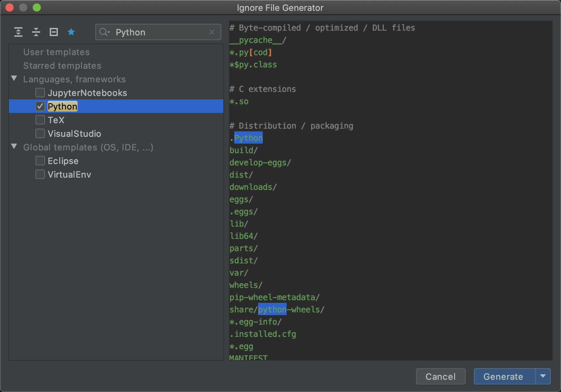Screen dimensions: 561x392
Task: Click the '# C extensions' comment line
Action: 262,89
